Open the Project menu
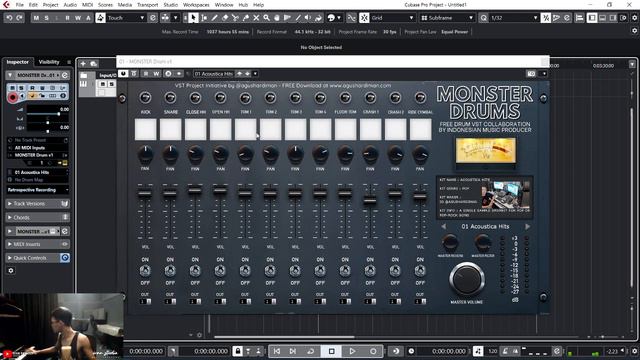 point(51,5)
